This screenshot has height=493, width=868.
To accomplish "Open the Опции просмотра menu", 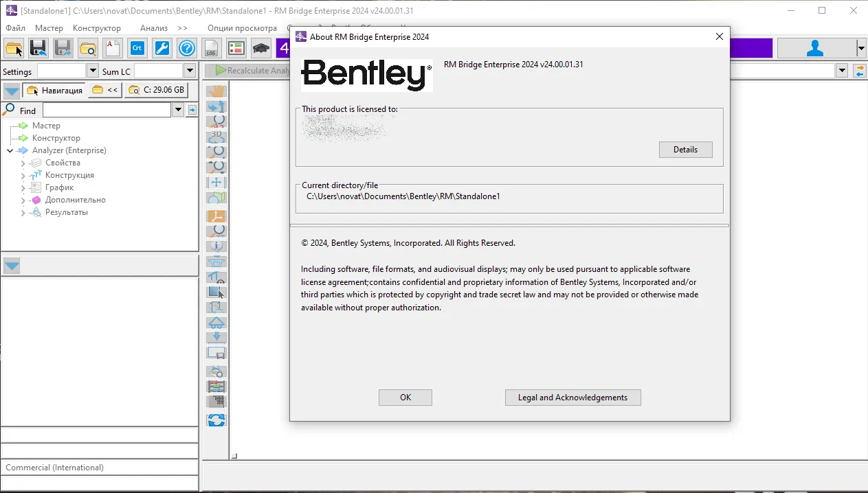I will point(242,28).
